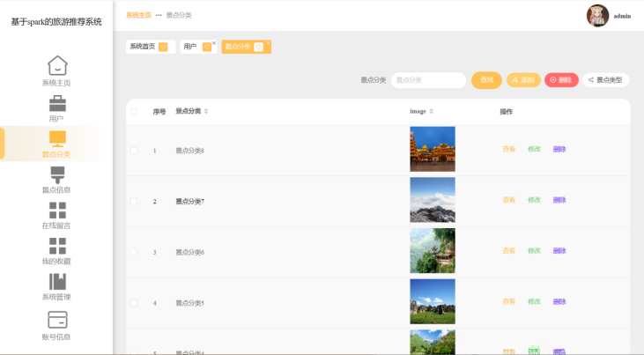Delete (删除) the 景点分类8 row
The height and width of the screenshot is (355, 644).
point(559,149)
